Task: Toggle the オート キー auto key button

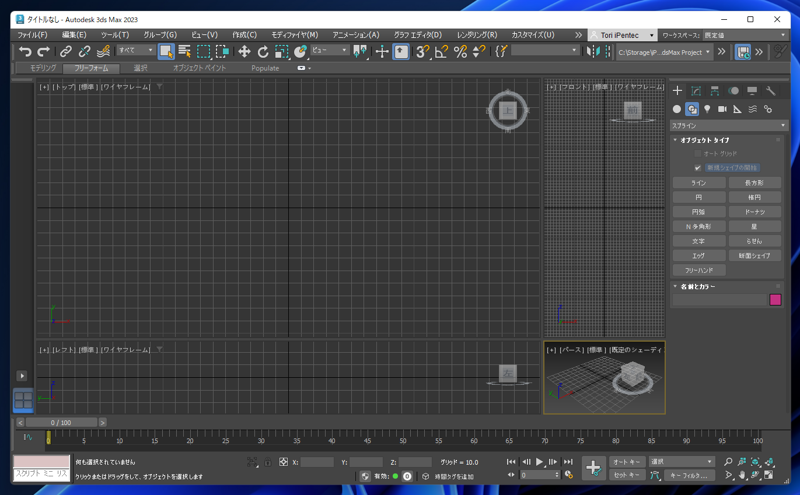Action: [627, 462]
